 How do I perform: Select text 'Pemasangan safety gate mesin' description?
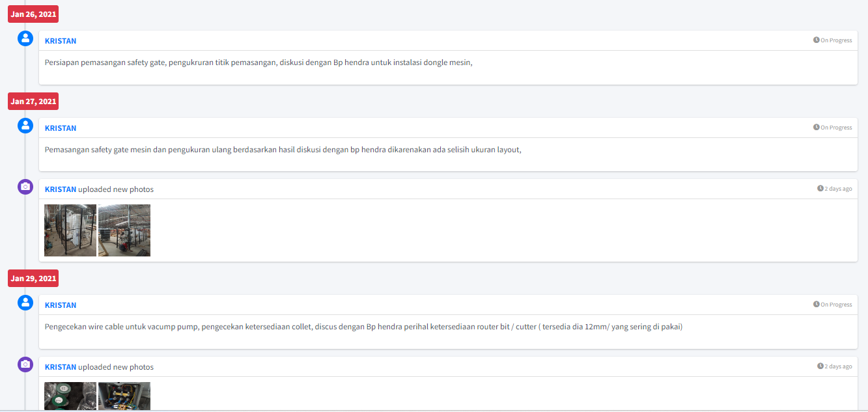coord(283,150)
